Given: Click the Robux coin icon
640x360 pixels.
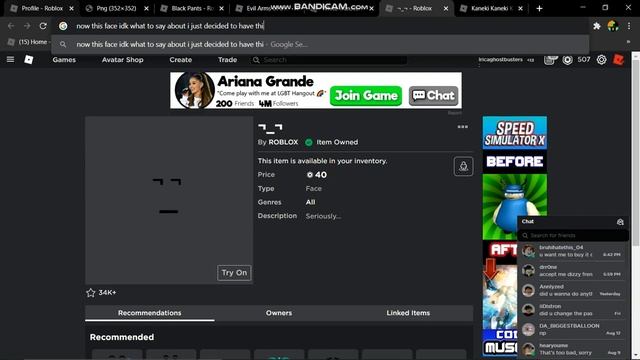Looking at the screenshot, I should point(567,60).
